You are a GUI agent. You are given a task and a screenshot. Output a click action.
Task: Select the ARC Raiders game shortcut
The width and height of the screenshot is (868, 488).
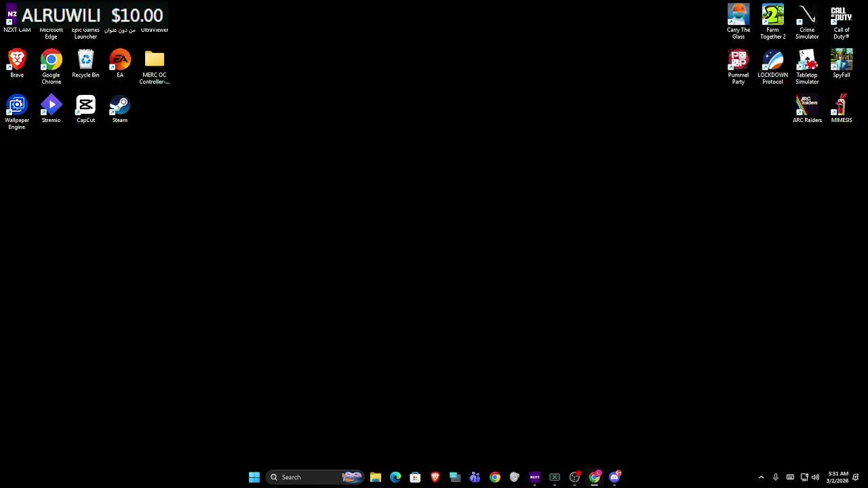pyautogui.click(x=807, y=108)
